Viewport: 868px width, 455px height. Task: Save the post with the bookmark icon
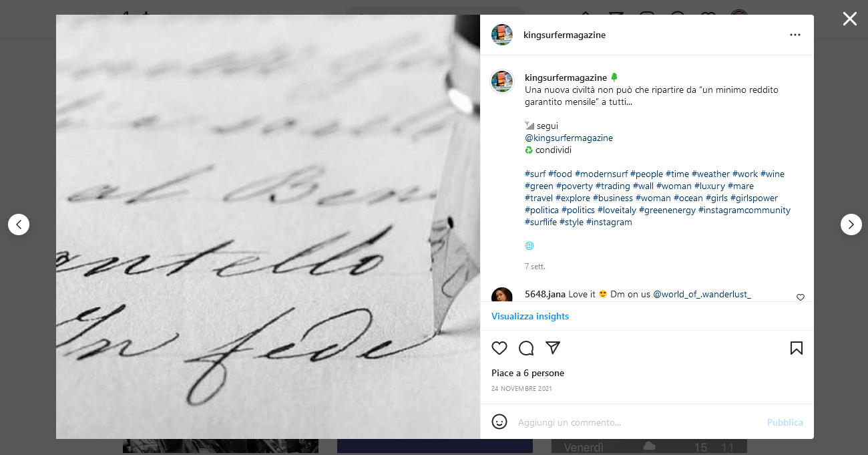tap(797, 348)
